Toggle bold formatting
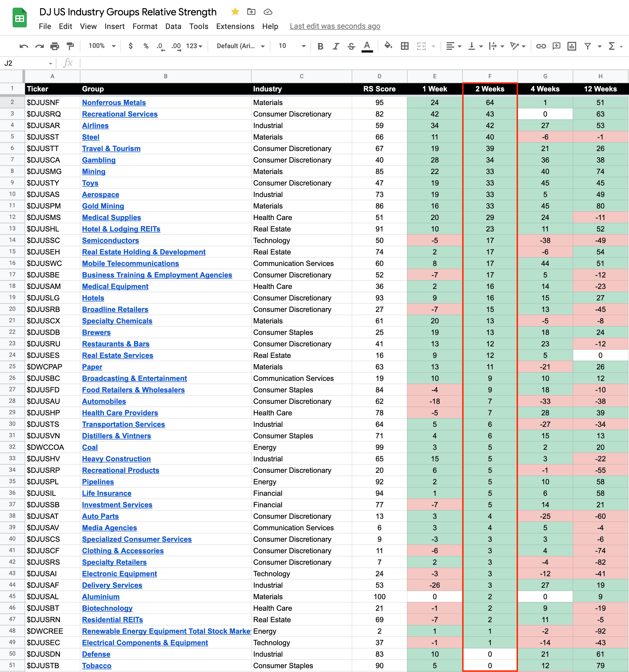The image size is (629, 672). [320, 46]
